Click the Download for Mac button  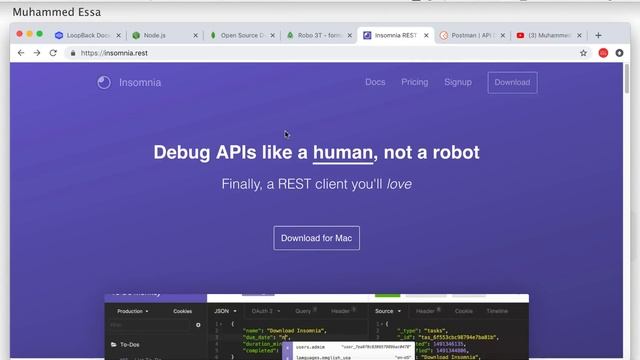click(x=316, y=238)
